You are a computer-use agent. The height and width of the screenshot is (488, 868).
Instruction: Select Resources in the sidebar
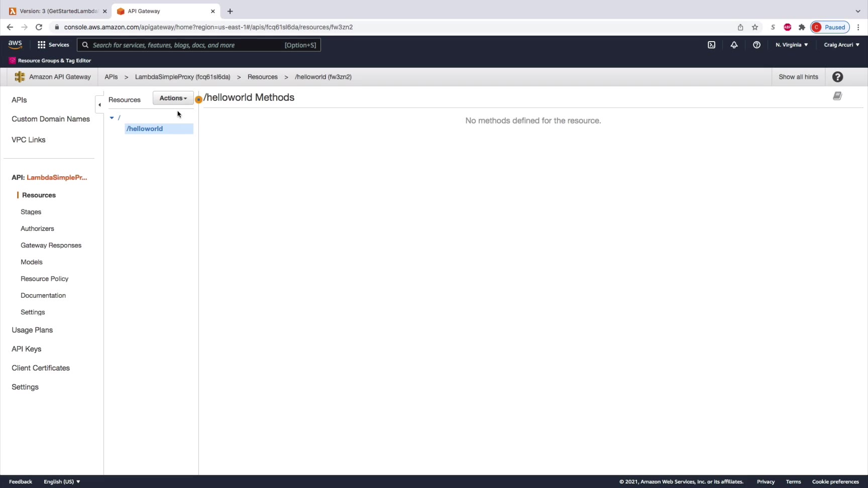tap(39, 195)
